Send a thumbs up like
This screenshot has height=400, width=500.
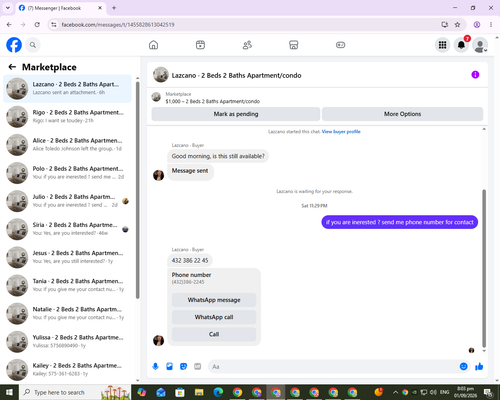point(479,367)
